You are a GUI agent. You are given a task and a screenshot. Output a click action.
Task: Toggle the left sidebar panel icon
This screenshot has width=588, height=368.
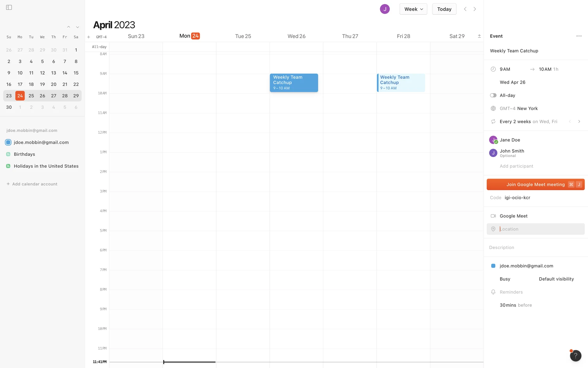9,7
